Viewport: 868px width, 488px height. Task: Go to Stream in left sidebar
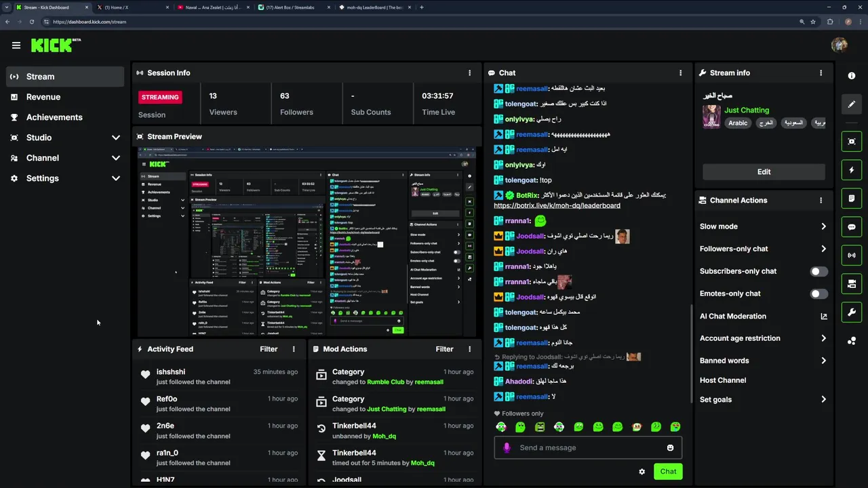pos(66,77)
